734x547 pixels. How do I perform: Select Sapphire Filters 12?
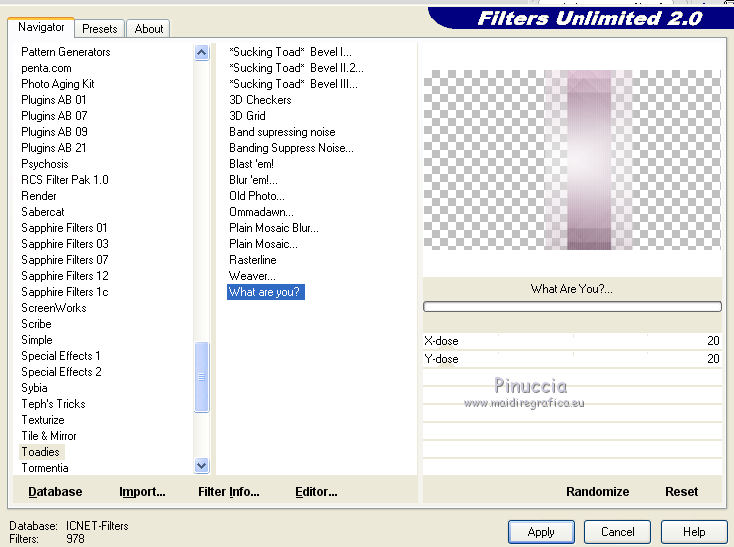coord(65,276)
